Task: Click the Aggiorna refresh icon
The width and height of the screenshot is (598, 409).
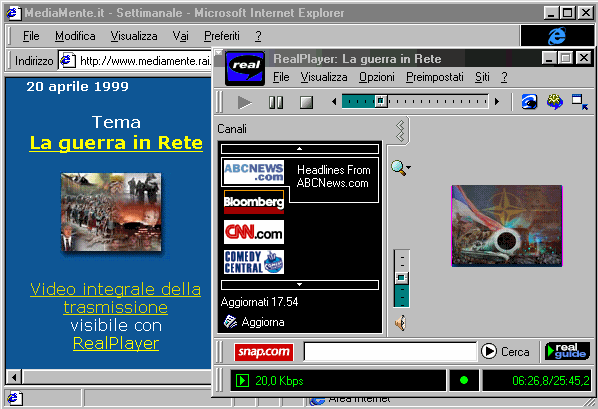Action: 230,322
